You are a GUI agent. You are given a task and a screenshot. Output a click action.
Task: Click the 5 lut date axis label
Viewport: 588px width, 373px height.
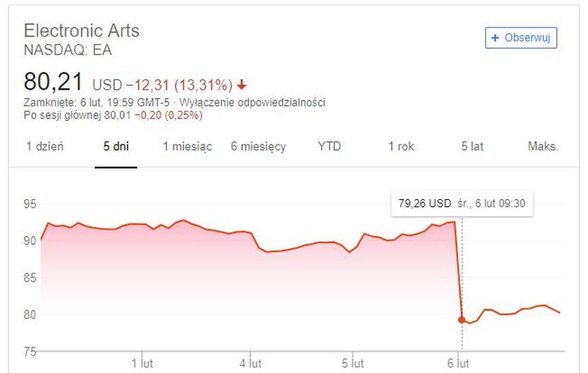352,362
